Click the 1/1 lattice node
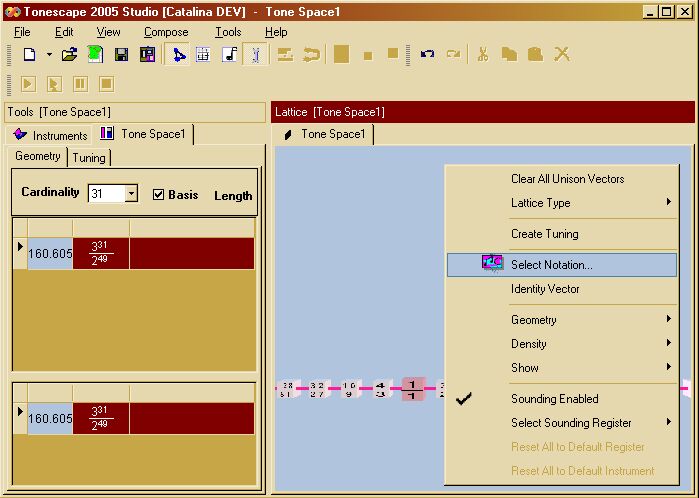 tap(412, 389)
